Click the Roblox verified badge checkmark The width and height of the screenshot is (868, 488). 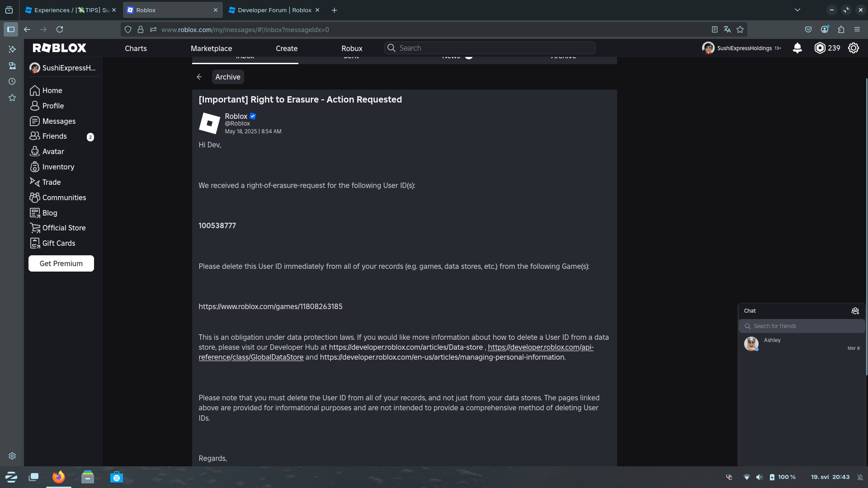pyautogui.click(x=253, y=116)
